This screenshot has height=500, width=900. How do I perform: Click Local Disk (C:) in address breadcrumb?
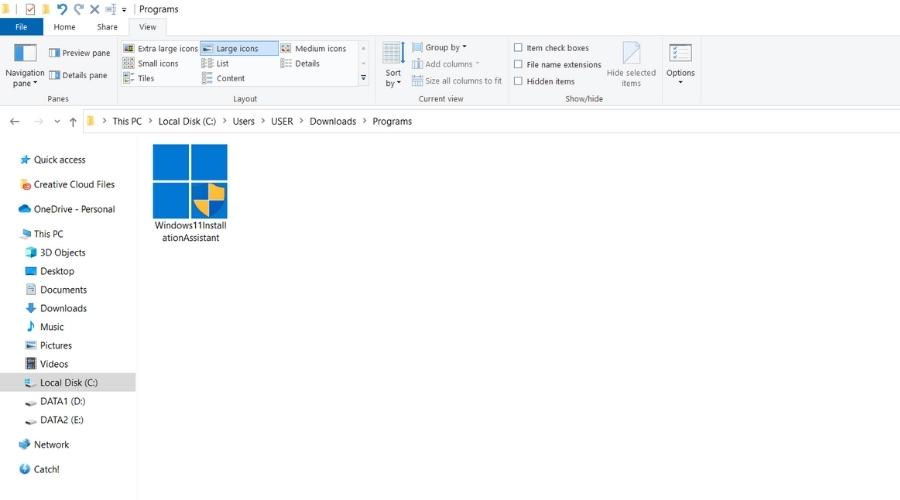[187, 121]
